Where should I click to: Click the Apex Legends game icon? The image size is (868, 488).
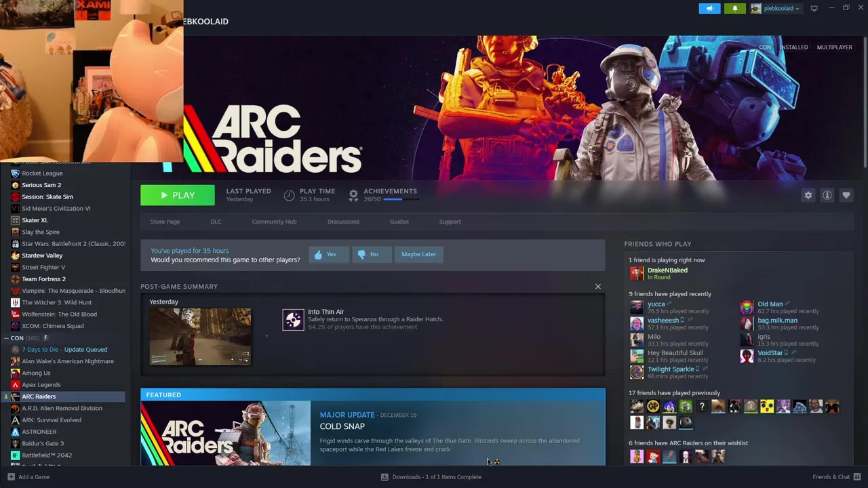click(x=15, y=384)
